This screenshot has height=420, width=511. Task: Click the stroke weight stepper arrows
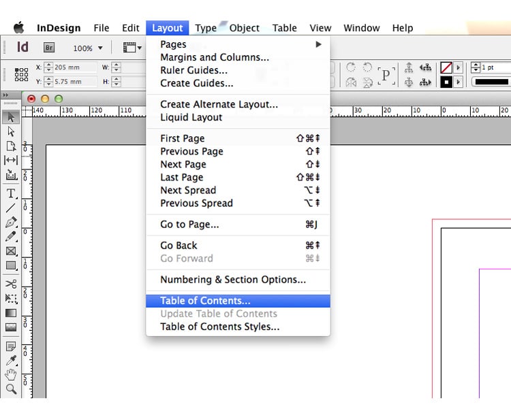(476, 67)
